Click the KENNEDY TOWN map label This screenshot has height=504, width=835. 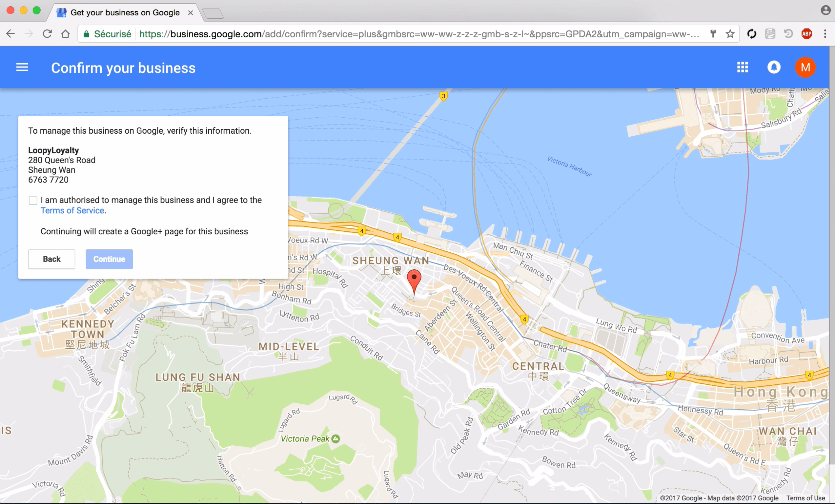pyautogui.click(x=88, y=329)
